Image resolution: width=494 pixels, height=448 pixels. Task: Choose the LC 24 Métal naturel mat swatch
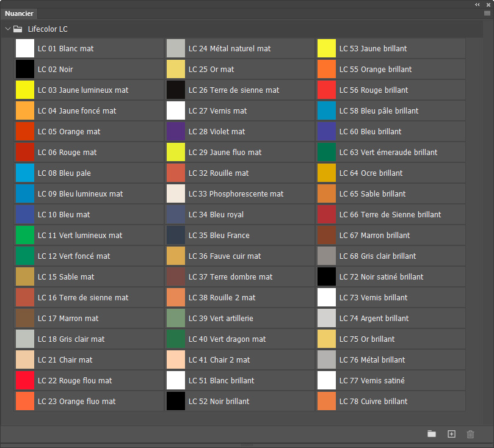[176, 48]
